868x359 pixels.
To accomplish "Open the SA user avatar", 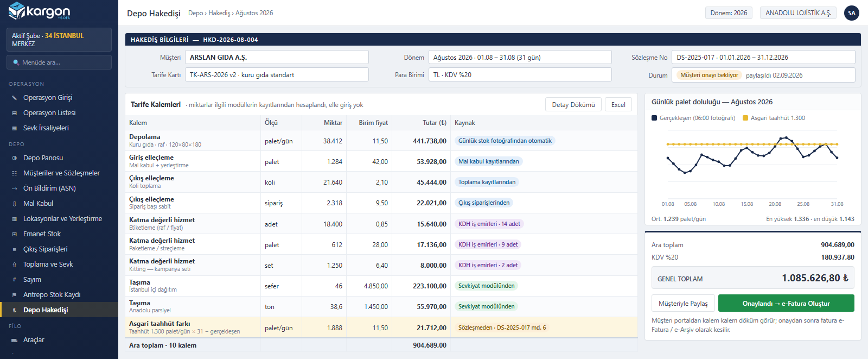I will [x=852, y=13].
